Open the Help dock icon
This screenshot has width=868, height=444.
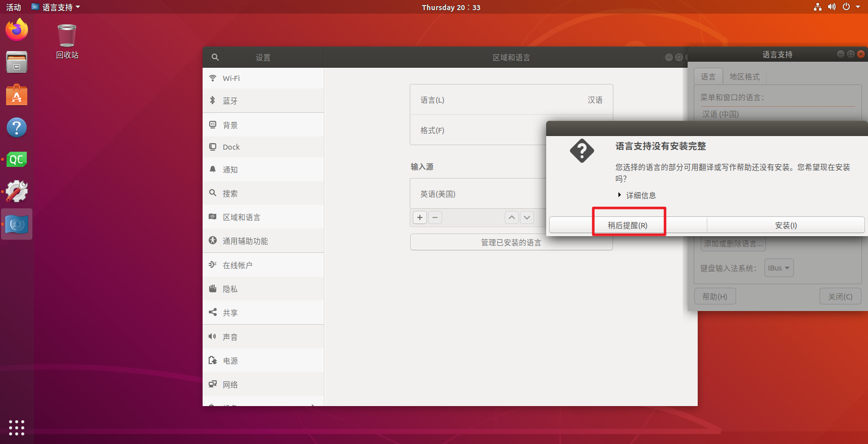(17, 127)
